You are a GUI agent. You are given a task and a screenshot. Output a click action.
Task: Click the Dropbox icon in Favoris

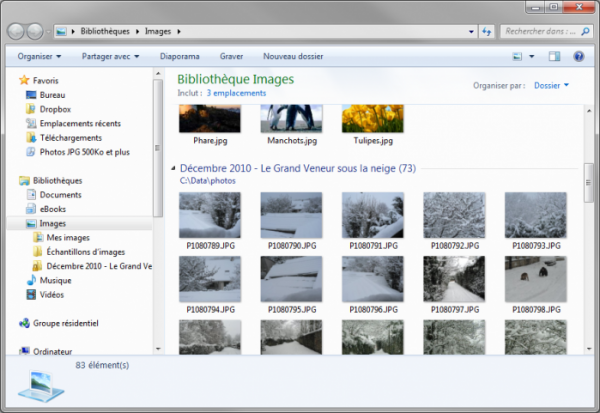pyautogui.click(x=31, y=109)
